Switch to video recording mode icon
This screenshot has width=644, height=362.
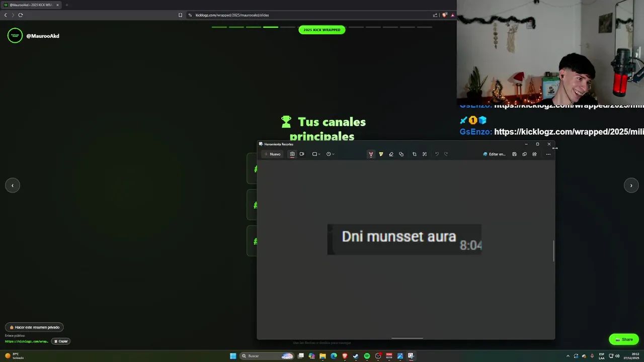302,154
